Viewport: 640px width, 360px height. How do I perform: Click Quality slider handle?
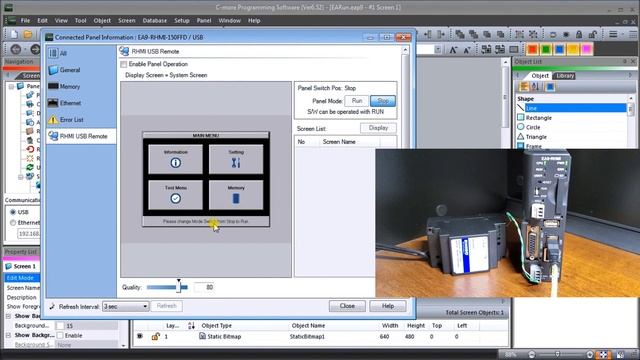[x=178, y=286]
